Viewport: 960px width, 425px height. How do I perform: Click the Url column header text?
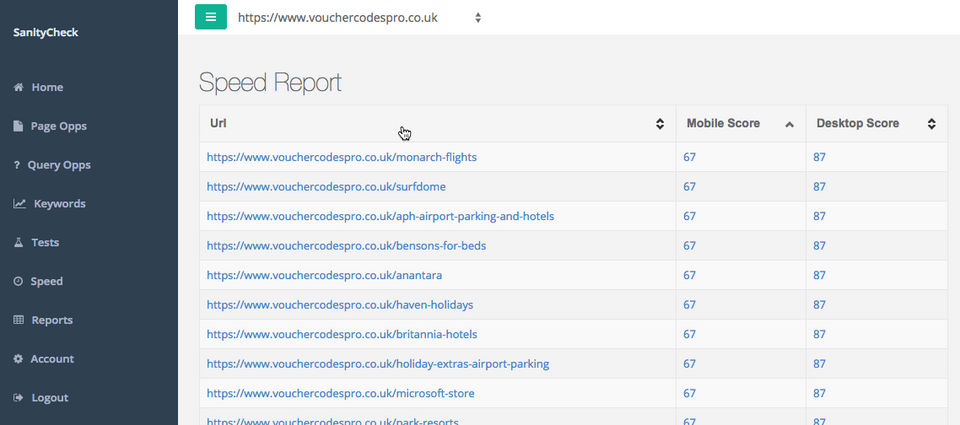[x=219, y=123]
